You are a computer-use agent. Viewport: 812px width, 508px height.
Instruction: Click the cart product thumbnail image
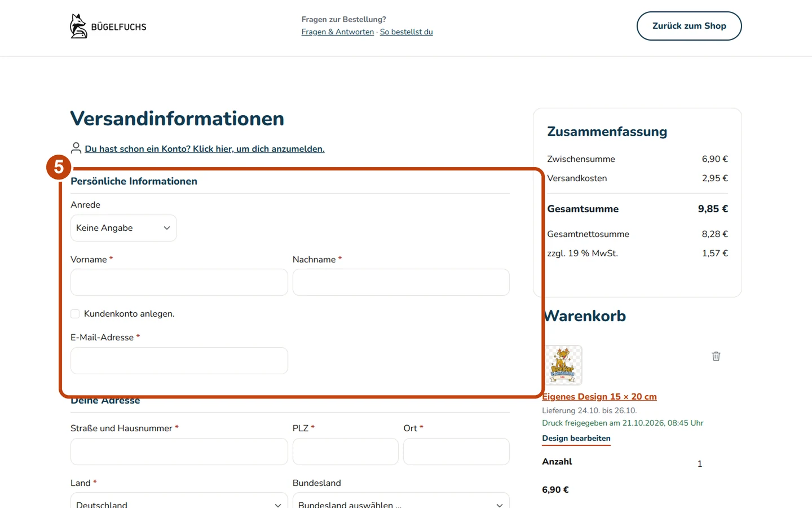click(563, 365)
